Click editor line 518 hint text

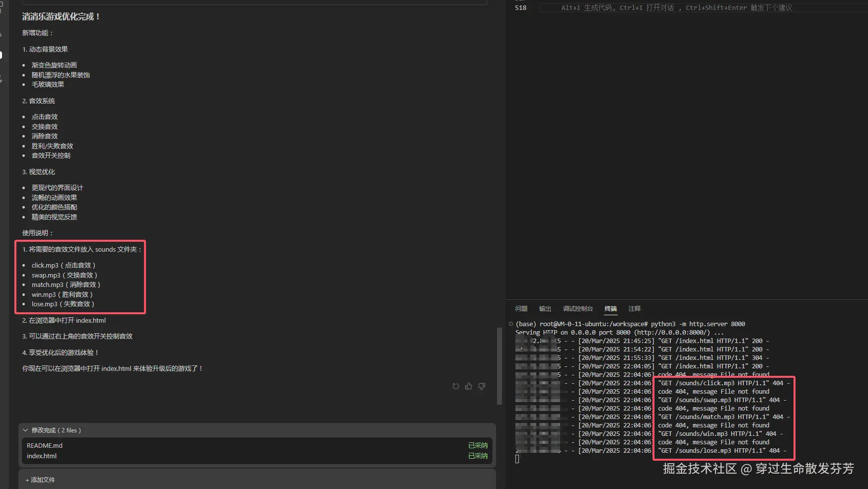[x=676, y=8]
